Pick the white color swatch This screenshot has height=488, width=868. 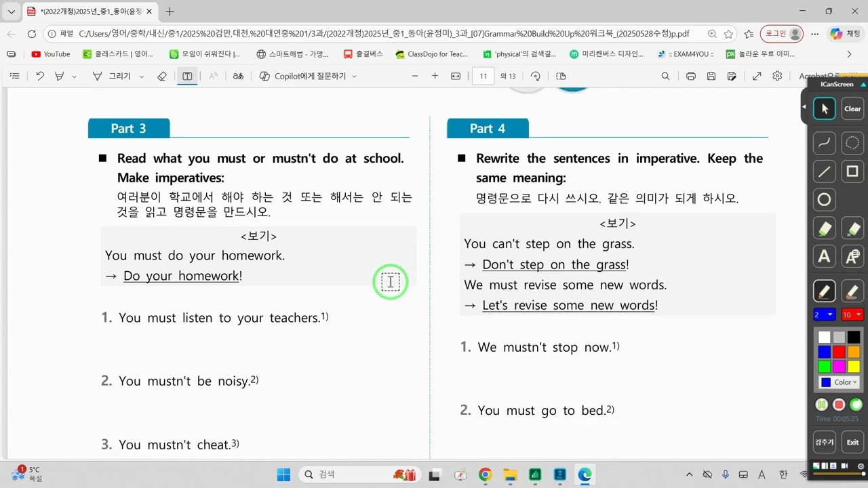[824, 337]
